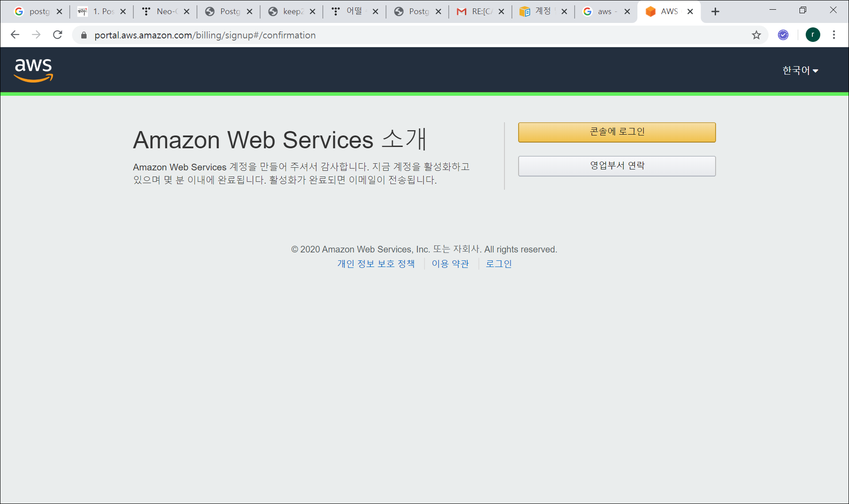Click the lock icon in the address bar
Viewport: 849px width, 504px height.
point(84,35)
